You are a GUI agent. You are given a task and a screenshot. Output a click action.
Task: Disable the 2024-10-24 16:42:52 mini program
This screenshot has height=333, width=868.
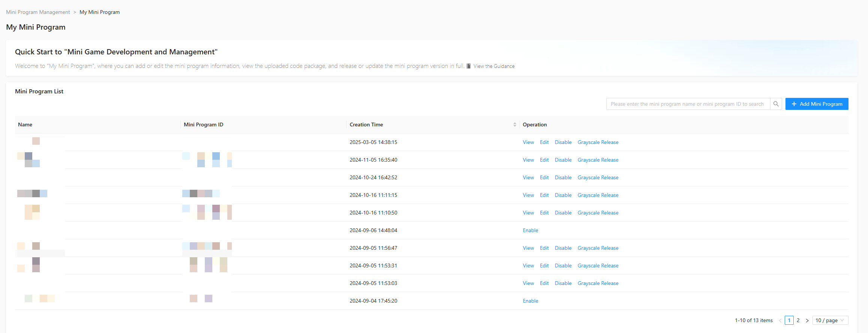pos(563,177)
